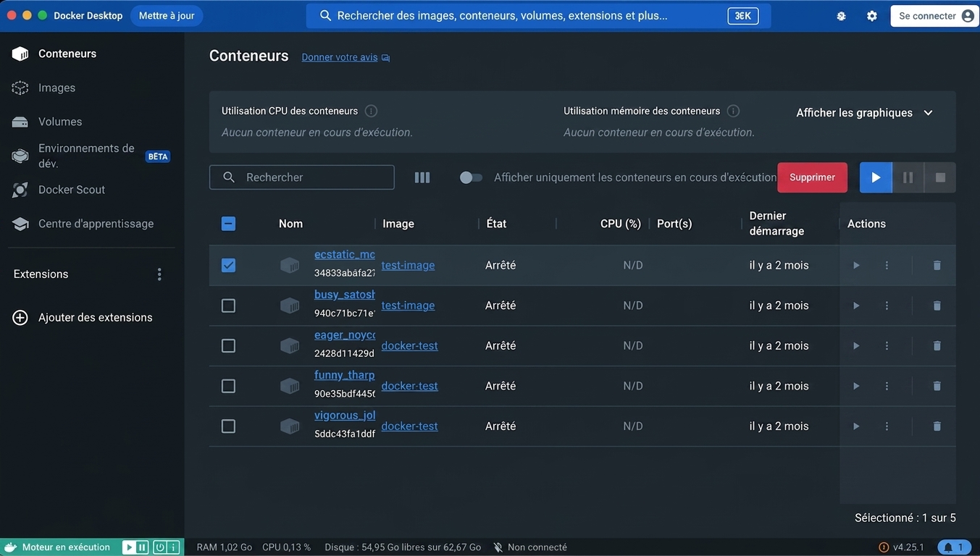Open more actions menu for eager_noyce
Image resolution: width=980 pixels, height=556 pixels.
point(887,346)
